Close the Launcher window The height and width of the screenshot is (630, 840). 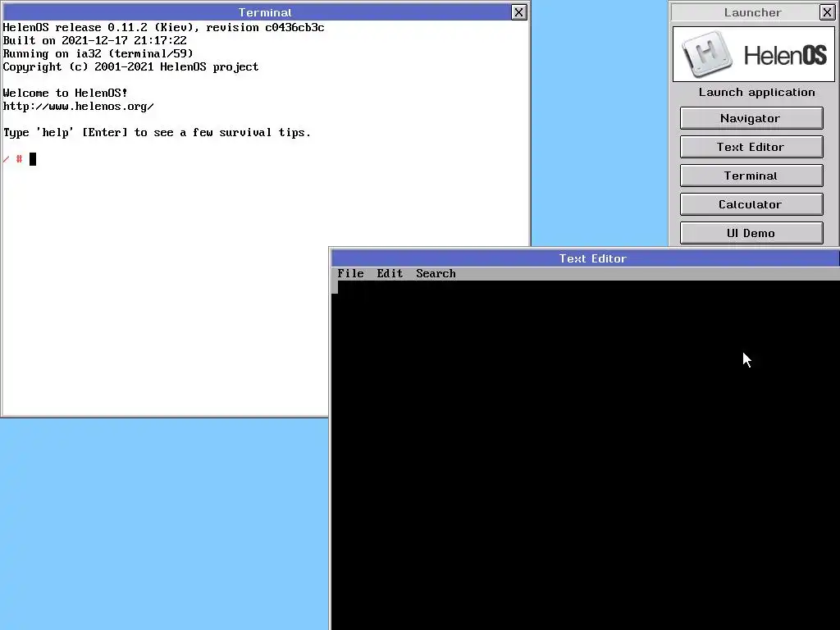click(827, 12)
